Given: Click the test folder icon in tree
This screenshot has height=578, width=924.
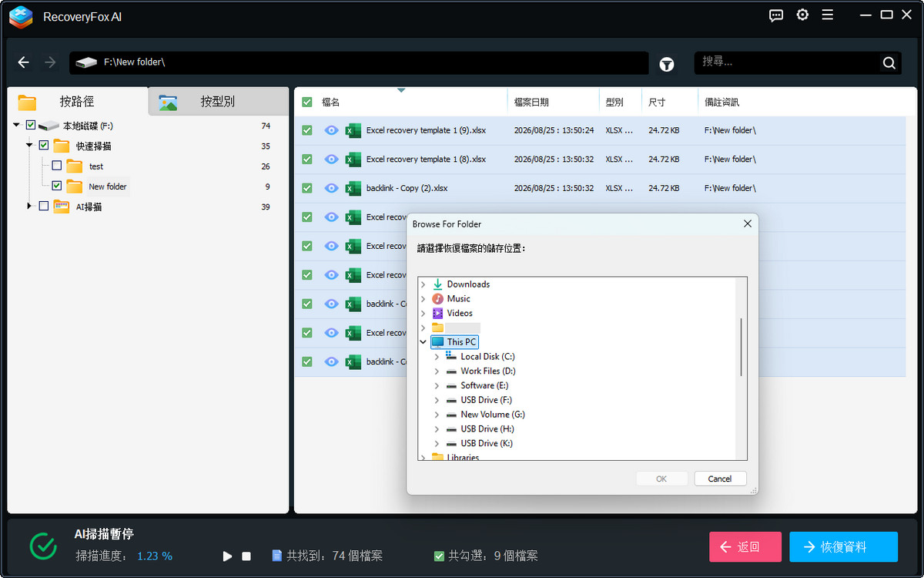Looking at the screenshot, I should [x=74, y=166].
